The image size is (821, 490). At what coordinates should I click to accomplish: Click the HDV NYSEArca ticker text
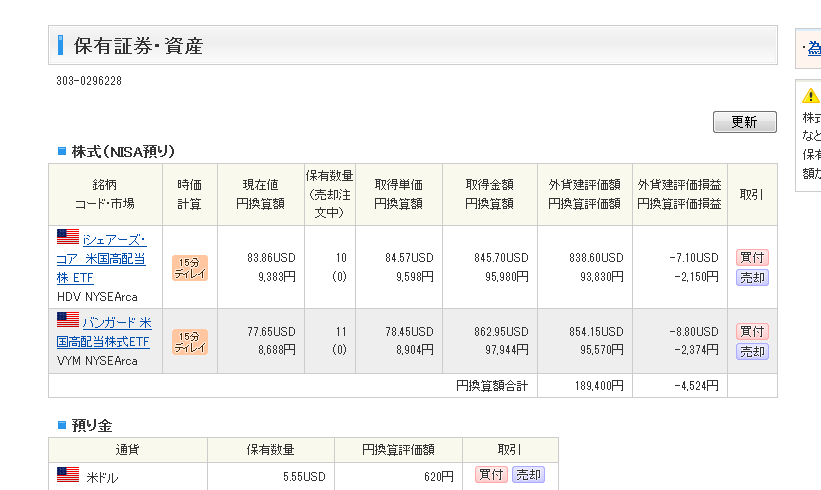pyautogui.click(x=97, y=297)
